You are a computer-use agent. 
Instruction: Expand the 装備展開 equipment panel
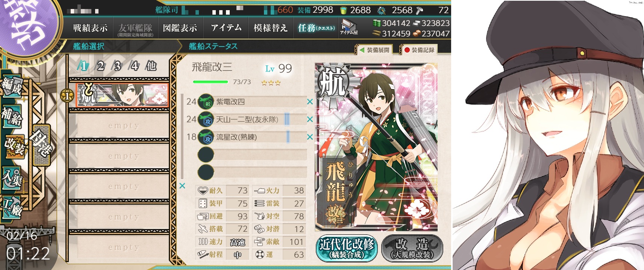tap(374, 50)
